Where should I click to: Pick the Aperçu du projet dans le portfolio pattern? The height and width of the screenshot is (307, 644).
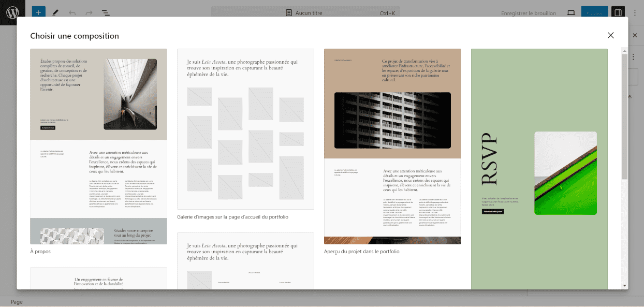tap(392, 147)
